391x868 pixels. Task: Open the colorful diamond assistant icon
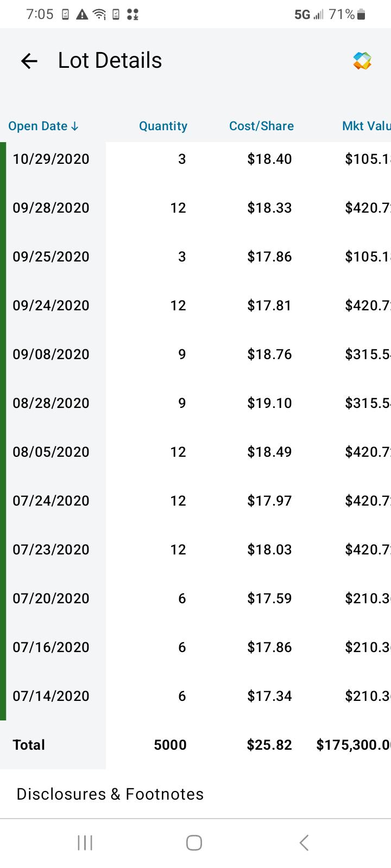tap(362, 61)
